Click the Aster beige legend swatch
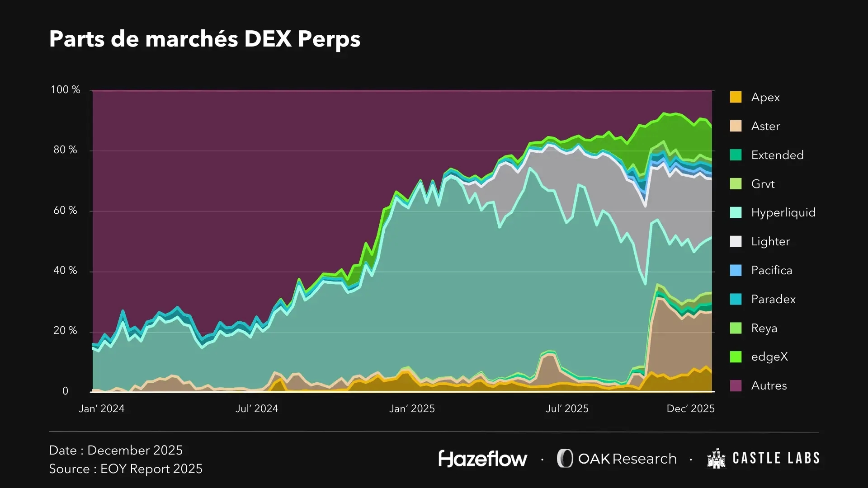Image resolution: width=868 pixels, height=488 pixels. tap(736, 126)
